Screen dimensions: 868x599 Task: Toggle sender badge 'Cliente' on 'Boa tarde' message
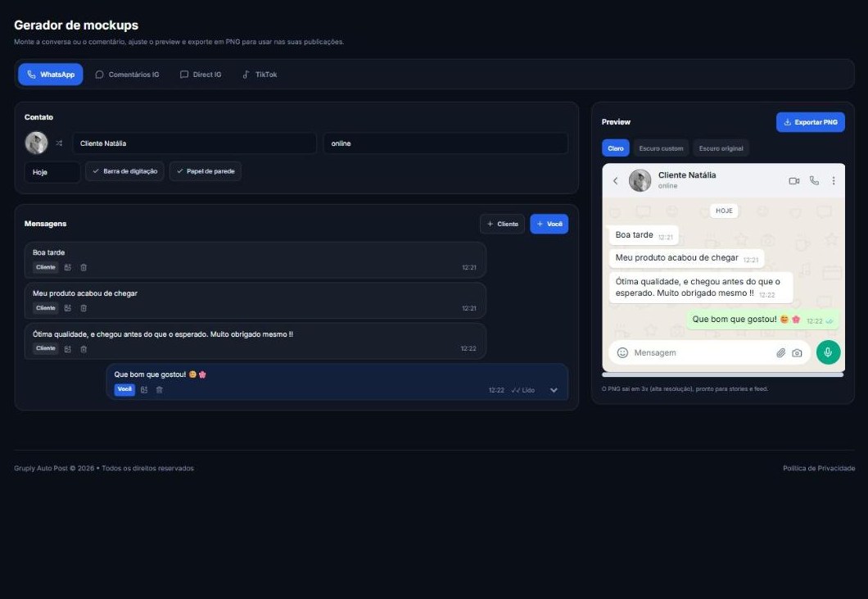[45, 268]
